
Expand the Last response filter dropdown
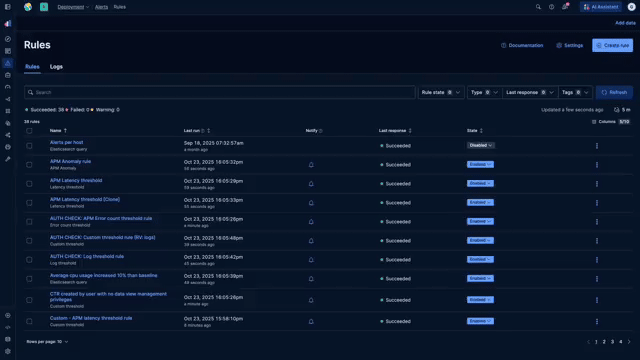coord(530,93)
